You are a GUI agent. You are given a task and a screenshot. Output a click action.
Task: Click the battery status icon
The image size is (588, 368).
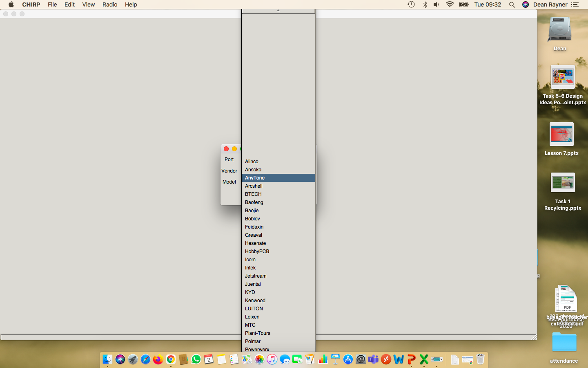click(464, 4)
